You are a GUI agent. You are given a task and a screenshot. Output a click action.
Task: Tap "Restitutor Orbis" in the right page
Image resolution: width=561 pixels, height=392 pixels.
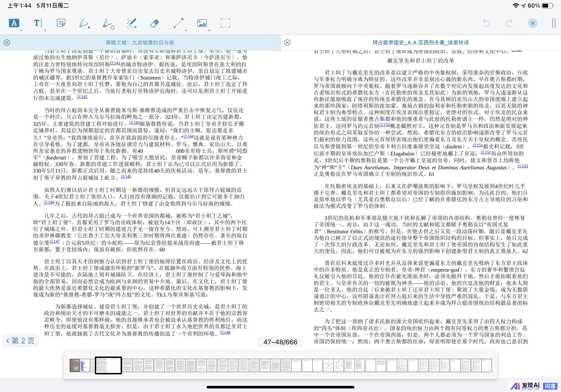point(345,231)
